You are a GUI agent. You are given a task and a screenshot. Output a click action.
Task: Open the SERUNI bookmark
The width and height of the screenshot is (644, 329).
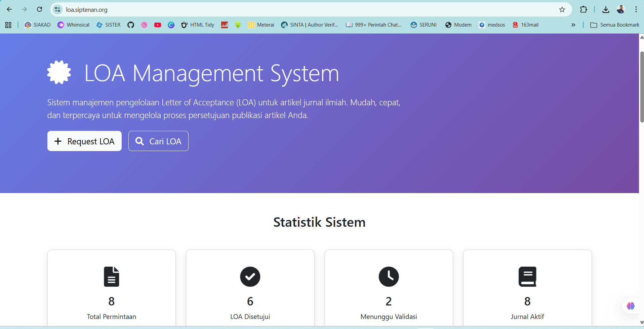[x=423, y=25]
